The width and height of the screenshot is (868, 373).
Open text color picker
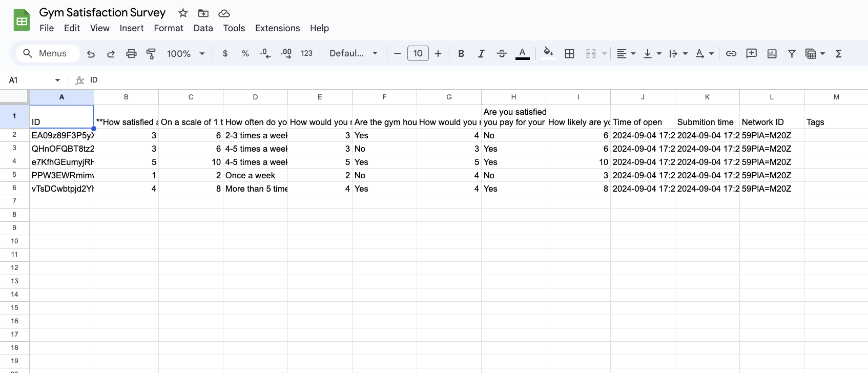[x=522, y=53]
